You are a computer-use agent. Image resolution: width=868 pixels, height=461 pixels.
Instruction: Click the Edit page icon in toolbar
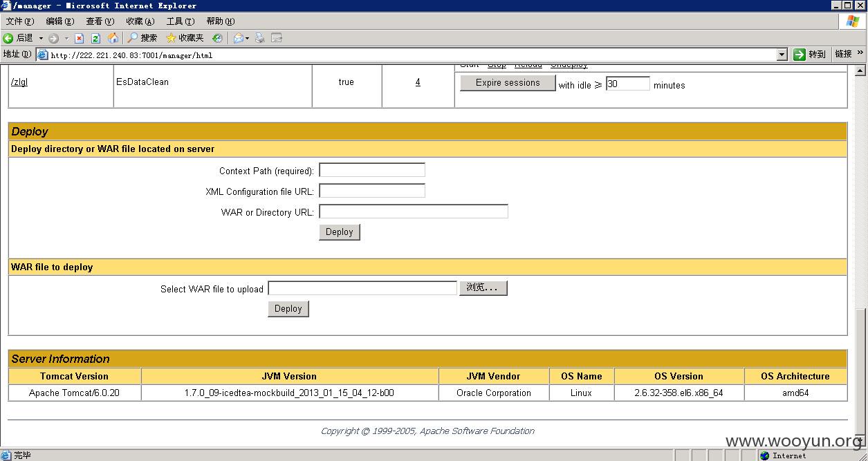pyautogui.click(x=277, y=38)
